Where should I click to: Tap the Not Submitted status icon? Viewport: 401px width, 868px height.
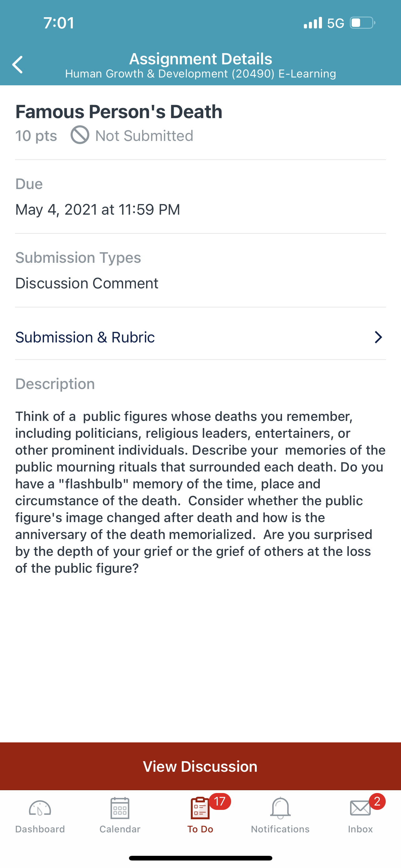[80, 135]
